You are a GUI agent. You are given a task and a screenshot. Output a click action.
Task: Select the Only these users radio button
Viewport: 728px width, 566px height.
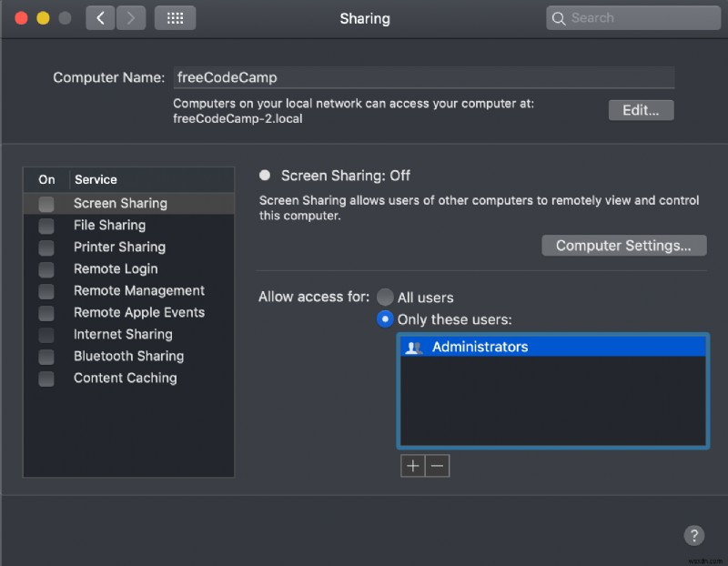386,318
